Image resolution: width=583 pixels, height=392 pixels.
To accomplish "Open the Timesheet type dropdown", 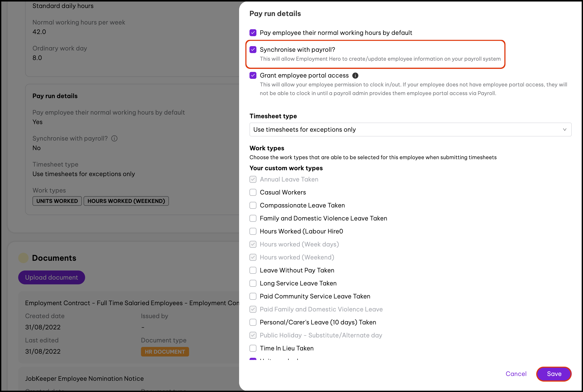I will click(410, 130).
